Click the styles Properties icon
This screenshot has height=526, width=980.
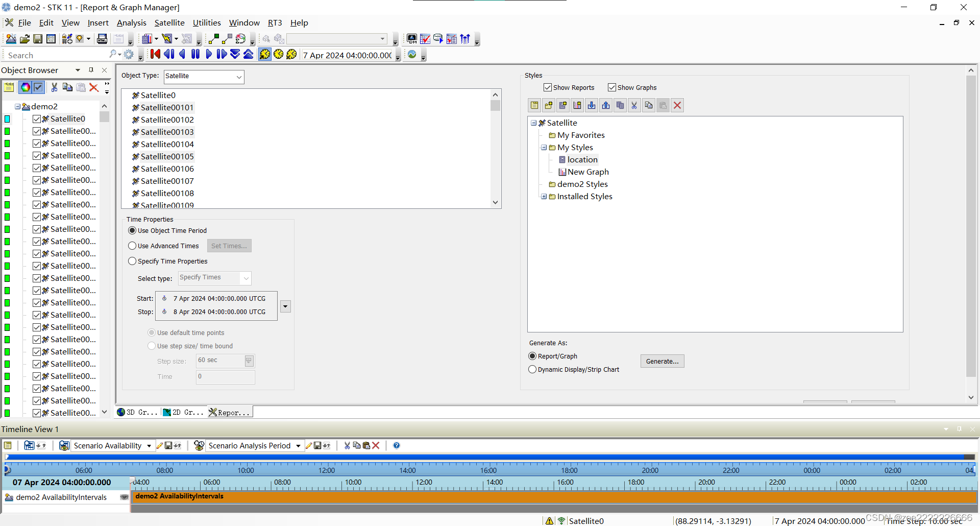tap(534, 105)
